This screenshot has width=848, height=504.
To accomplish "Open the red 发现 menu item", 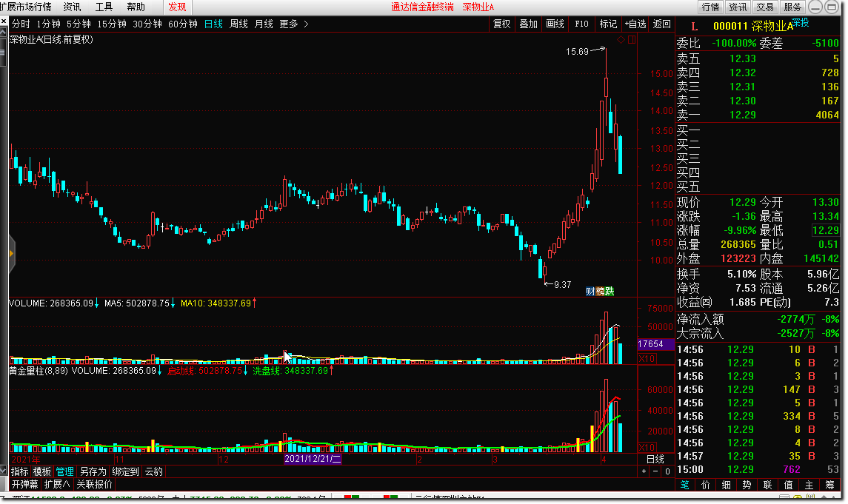I will click(177, 7).
